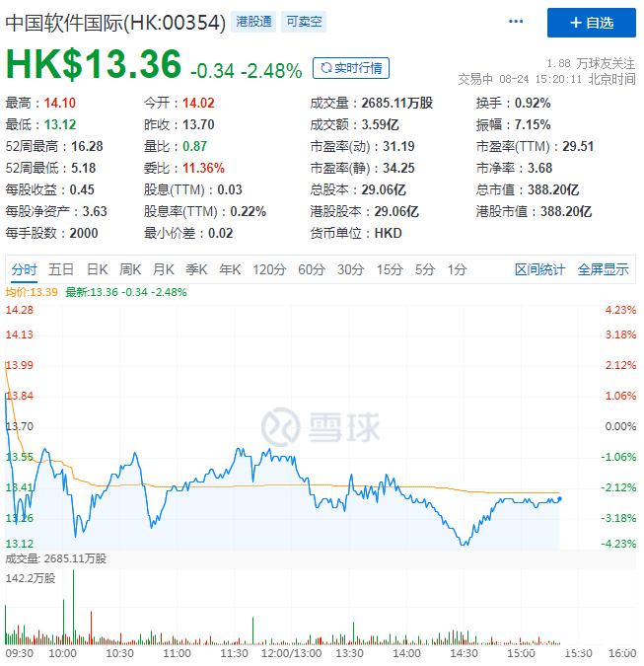
Task: Switch to 五日 chart tab
Action: click(x=61, y=269)
